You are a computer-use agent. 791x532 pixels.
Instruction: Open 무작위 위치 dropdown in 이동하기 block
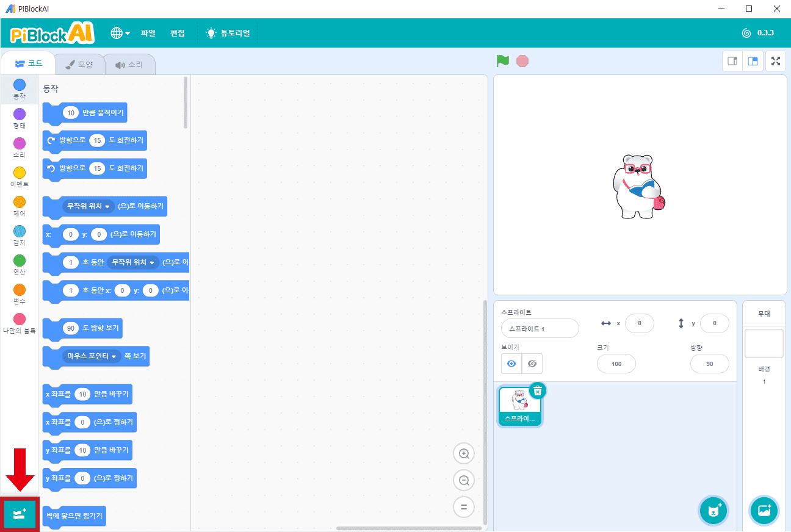(89, 206)
